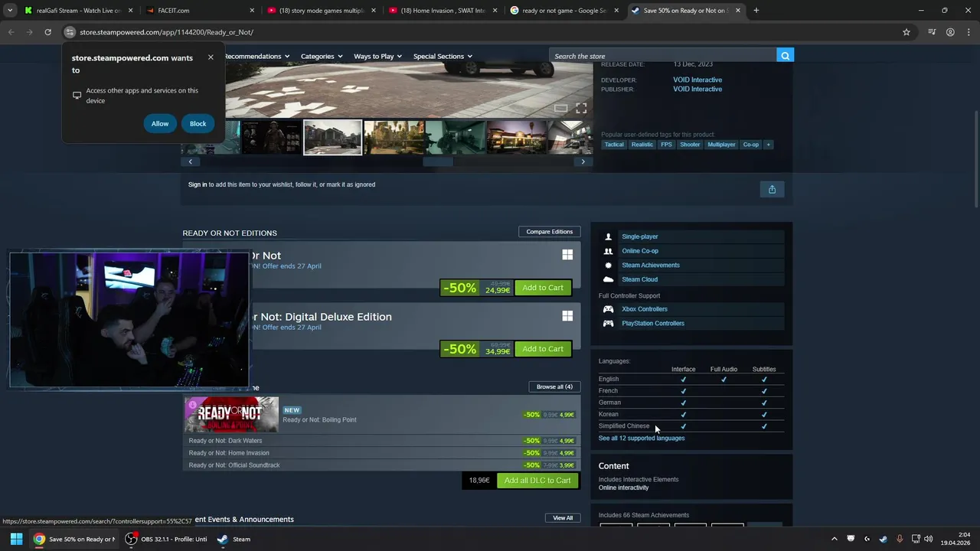Image resolution: width=980 pixels, height=551 pixels.
Task: Expand Categories menu
Action: click(x=322, y=56)
